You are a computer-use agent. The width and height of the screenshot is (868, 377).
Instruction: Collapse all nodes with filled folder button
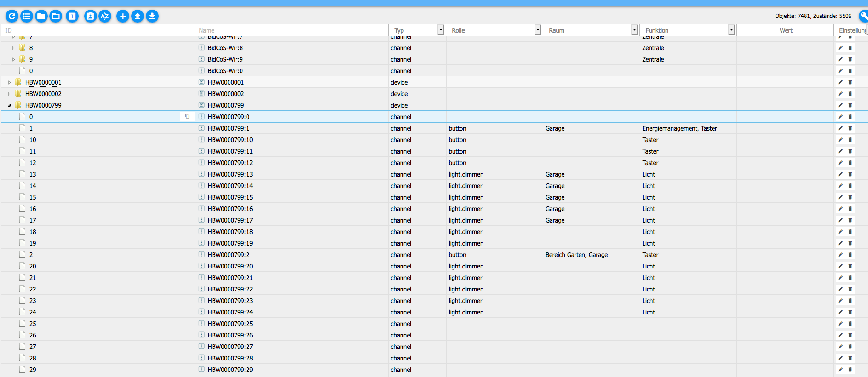pos(41,17)
